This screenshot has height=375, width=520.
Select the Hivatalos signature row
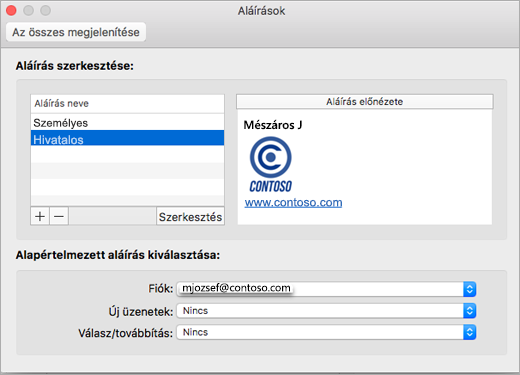click(127, 138)
